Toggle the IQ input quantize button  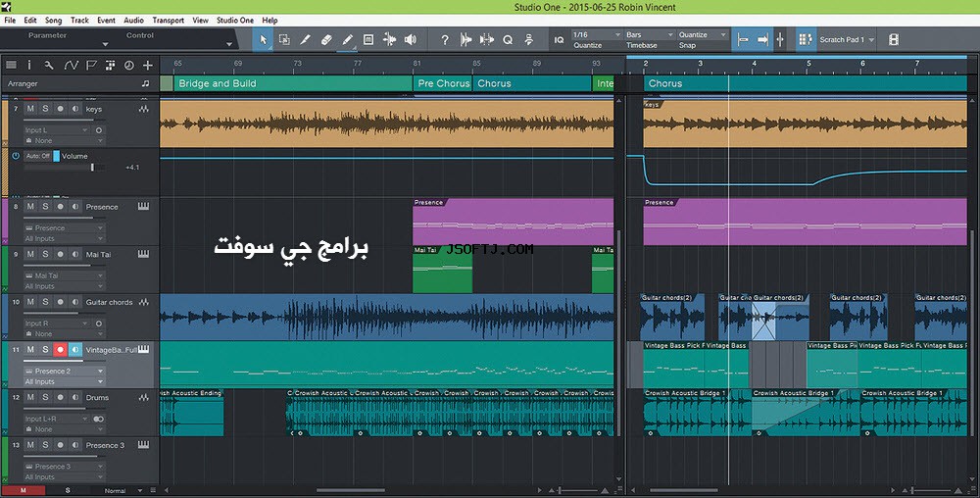tap(559, 39)
